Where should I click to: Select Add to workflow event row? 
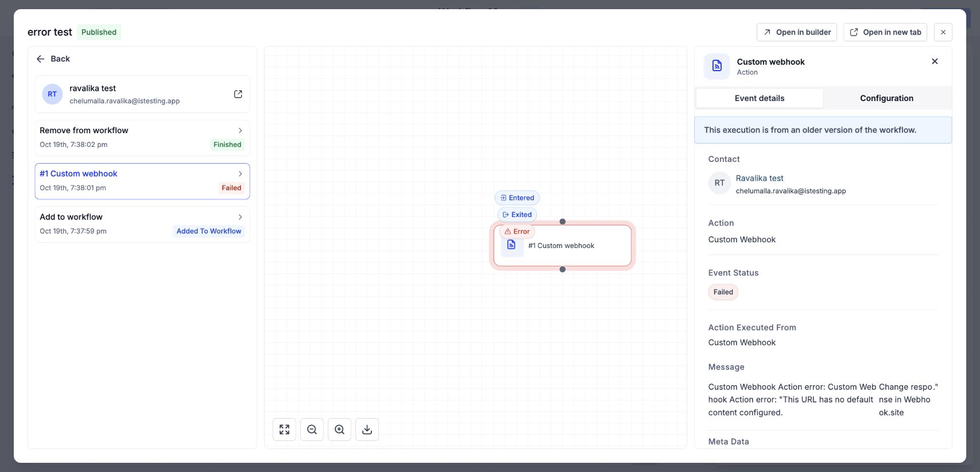point(142,225)
